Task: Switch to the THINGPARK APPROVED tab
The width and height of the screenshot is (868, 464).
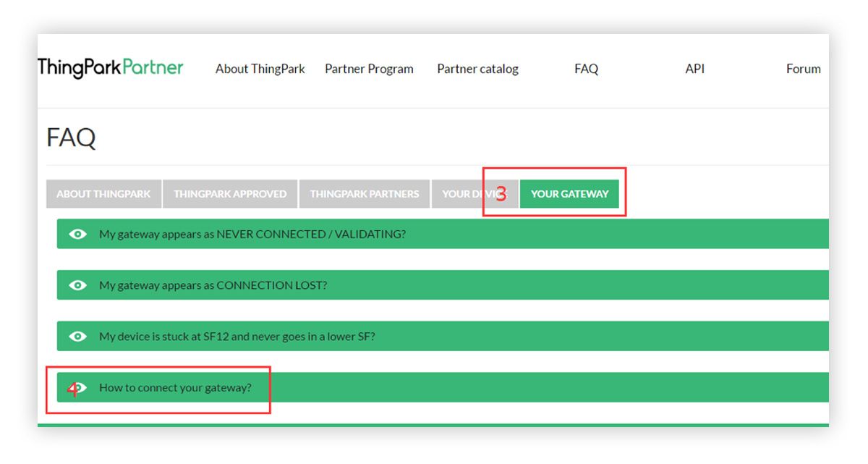Action: pos(230,194)
